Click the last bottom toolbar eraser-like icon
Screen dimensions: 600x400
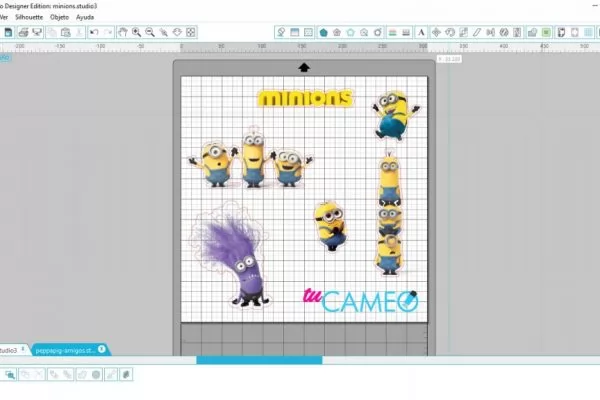pos(126,374)
